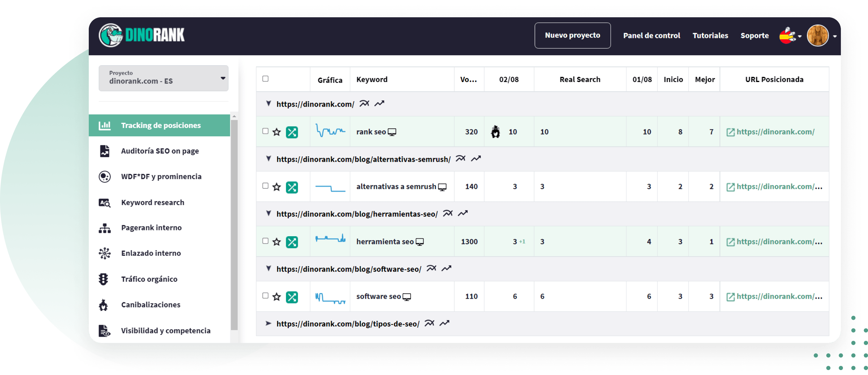Open the Tutoriales link
Screen dimensions: 868x375
710,35
